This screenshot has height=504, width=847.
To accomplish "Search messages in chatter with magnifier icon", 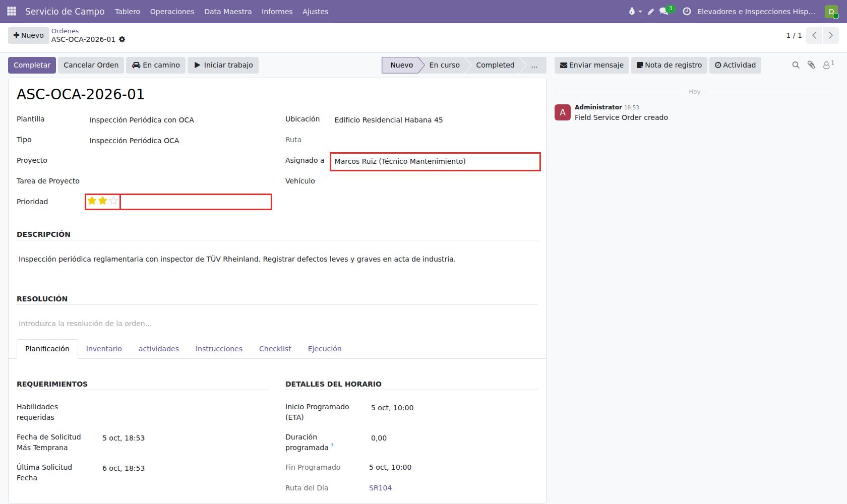I will (796, 65).
